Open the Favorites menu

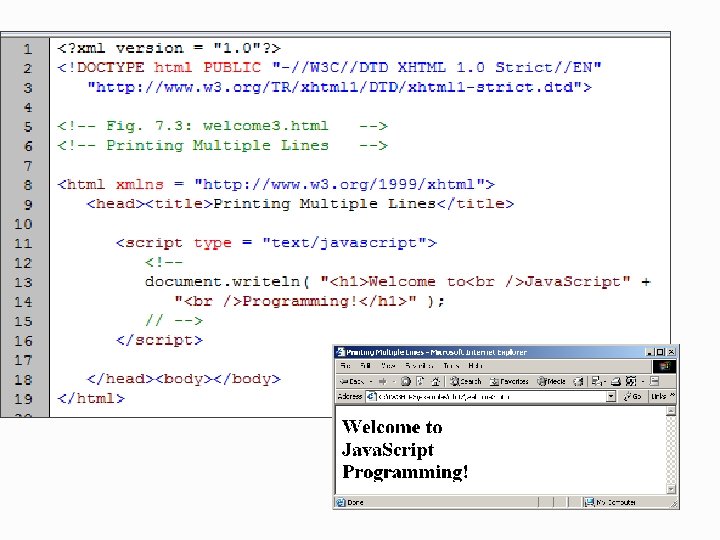(x=419, y=366)
